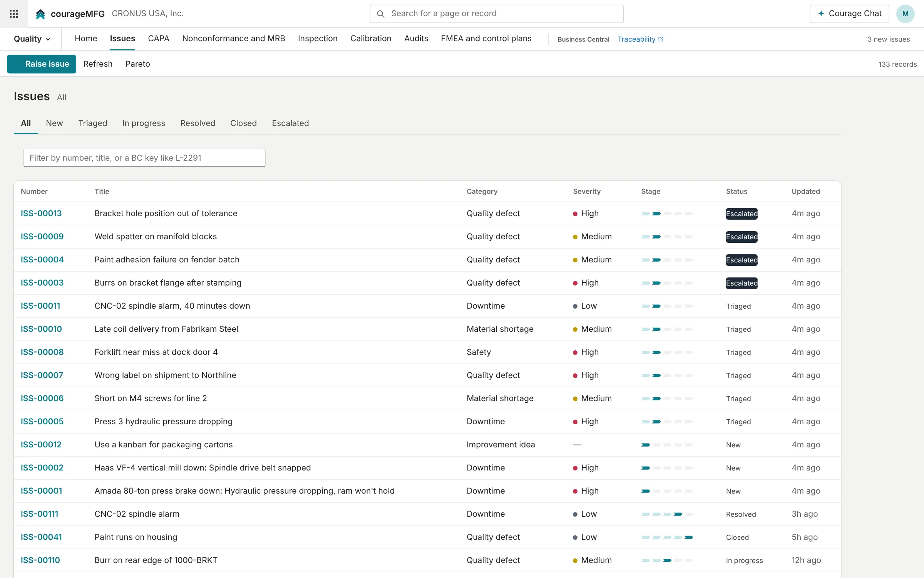The image size is (924, 578).
Task: Switch to the Closed tab
Action: 243,123
